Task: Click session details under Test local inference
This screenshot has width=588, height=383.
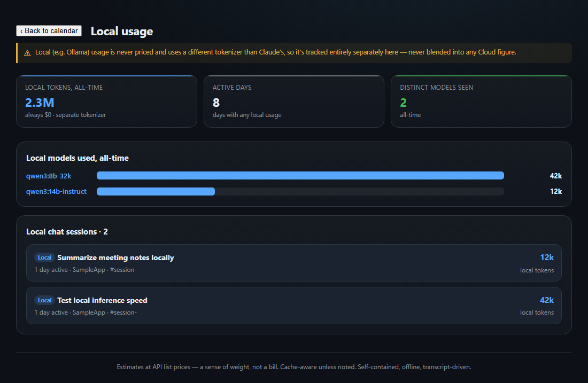Action: click(86, 312)
